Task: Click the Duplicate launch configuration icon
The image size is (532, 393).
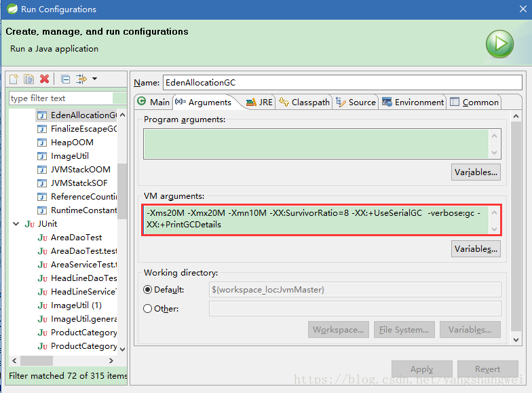Action: (28, 79)
